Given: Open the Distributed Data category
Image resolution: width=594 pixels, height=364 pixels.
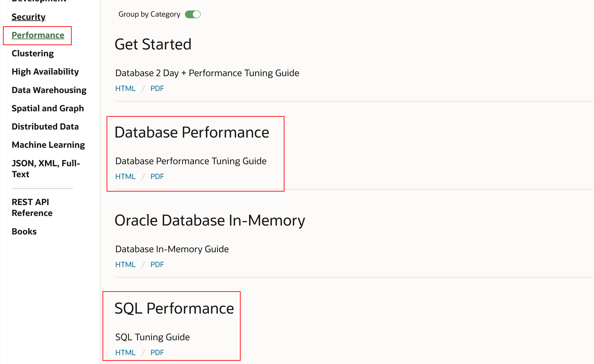Looking at the screenshot, I should click(x=45, y=127).
